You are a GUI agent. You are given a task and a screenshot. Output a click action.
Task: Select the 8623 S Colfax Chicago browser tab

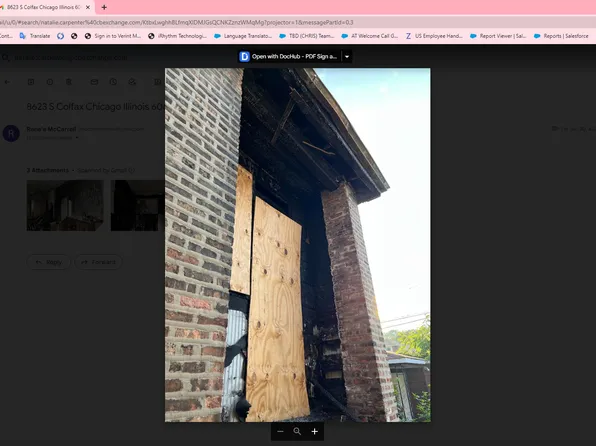pos(44,7)
